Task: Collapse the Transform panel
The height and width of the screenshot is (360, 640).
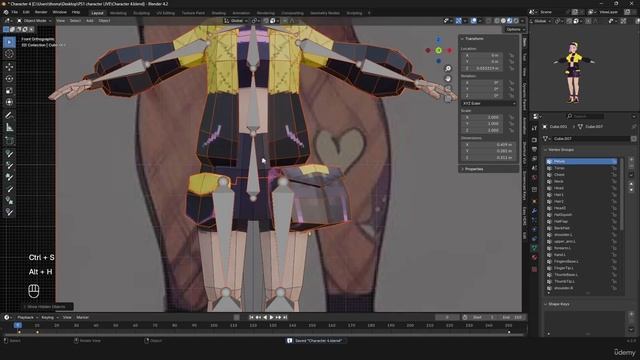Action: pyautogui.click(x=473, y=38)
